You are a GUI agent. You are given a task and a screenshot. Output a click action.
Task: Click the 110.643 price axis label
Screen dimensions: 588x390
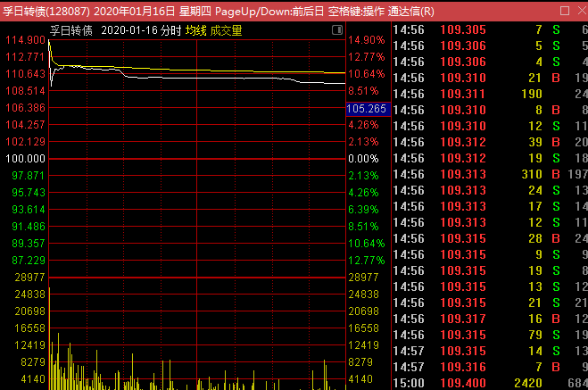point(25,74)
